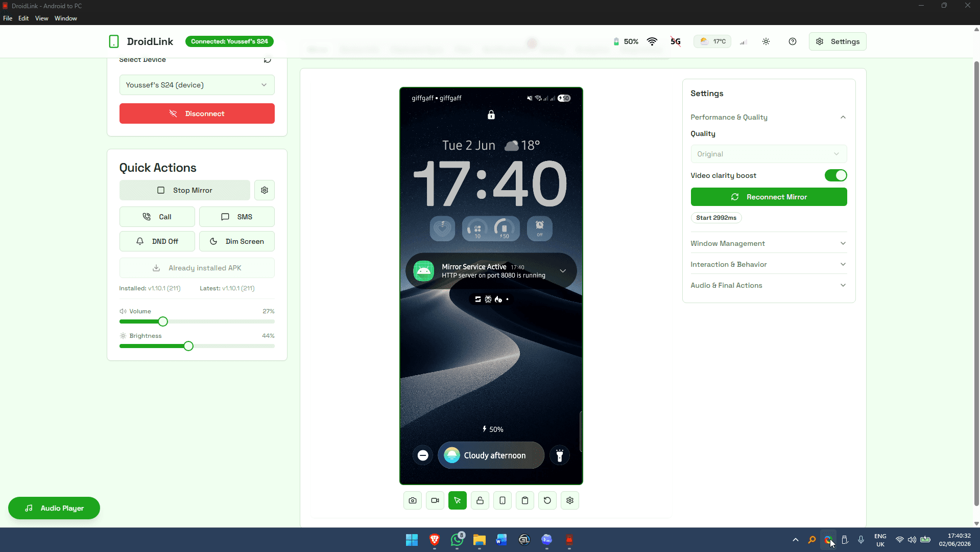
Task: Click the 5G network status icon
Action: point(676,41)
